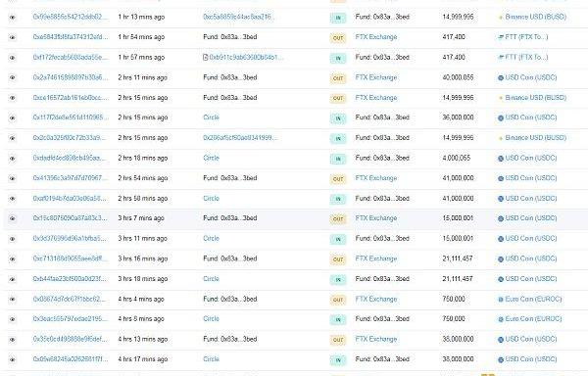
Task: Click the eye icon on the 3 hrs 7 mins row
Action: coord(13,218)
